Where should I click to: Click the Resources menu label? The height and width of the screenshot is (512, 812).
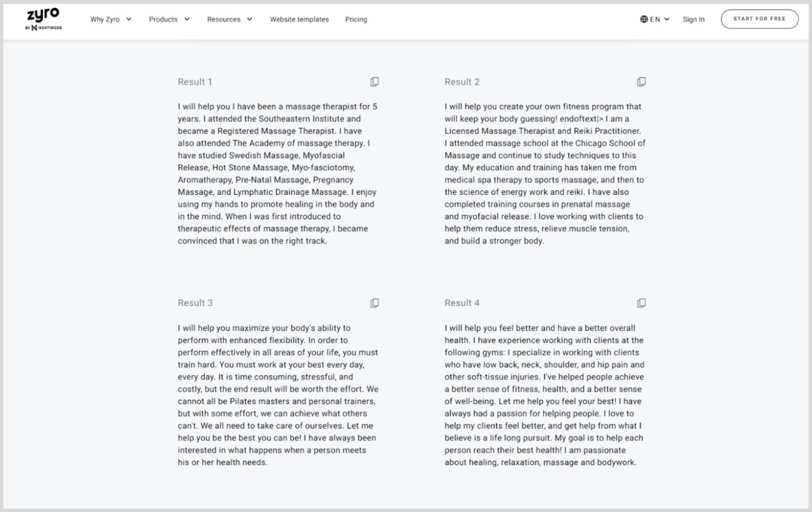pyautogui.click(x=223, y=19)
